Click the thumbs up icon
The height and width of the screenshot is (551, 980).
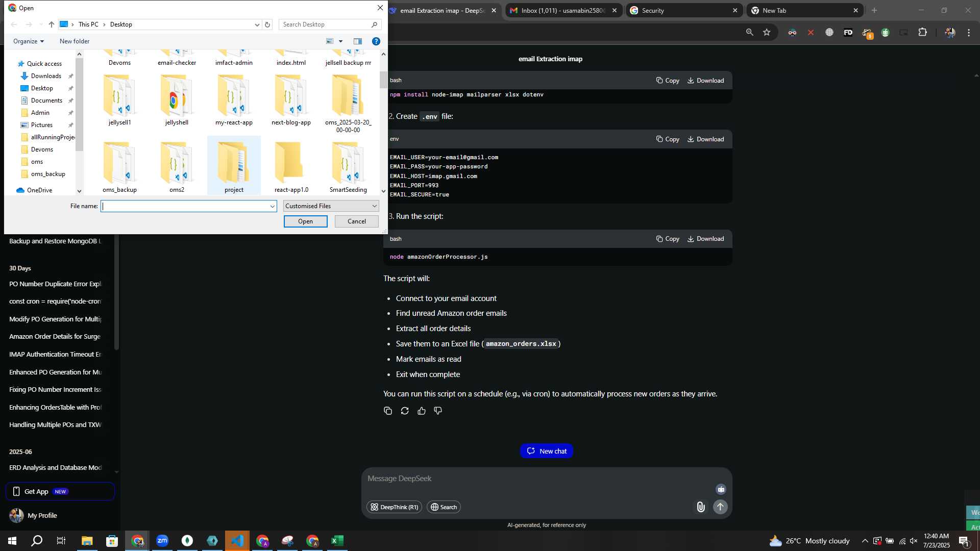click(422, 411)
